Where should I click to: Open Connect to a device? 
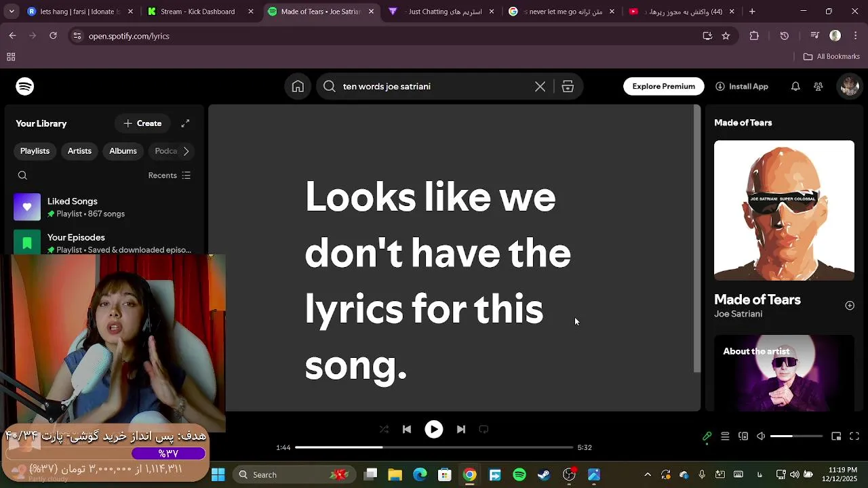(743, 436)
